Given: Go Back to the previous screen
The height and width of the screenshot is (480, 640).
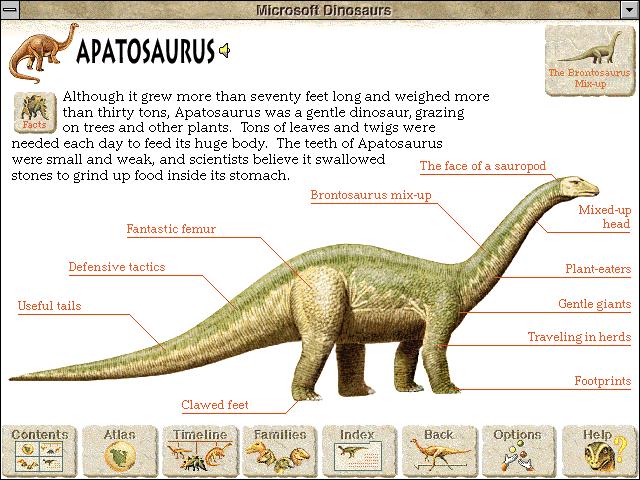Looking at the screenshot, I should pos(439,449).
